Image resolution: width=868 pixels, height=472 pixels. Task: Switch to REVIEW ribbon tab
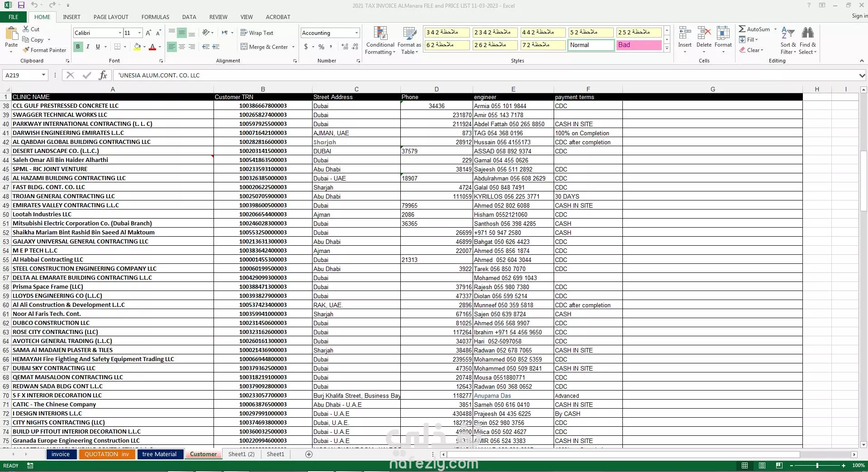coord(218,17)
